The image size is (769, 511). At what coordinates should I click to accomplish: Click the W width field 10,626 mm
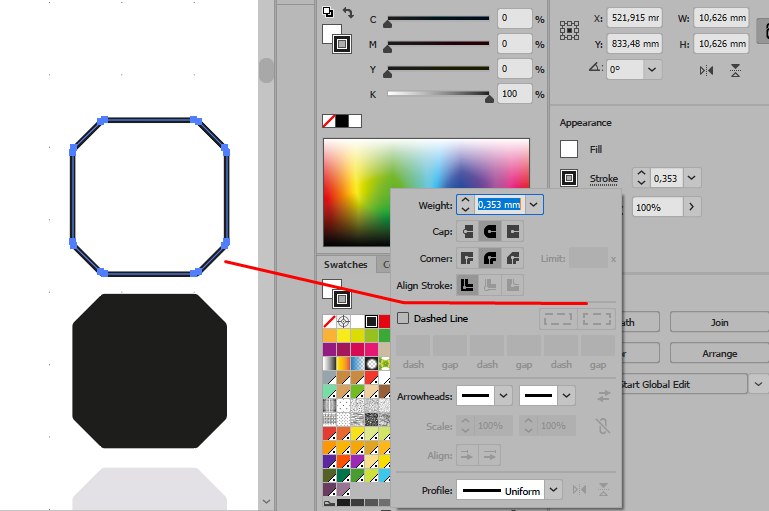[721, 18]
